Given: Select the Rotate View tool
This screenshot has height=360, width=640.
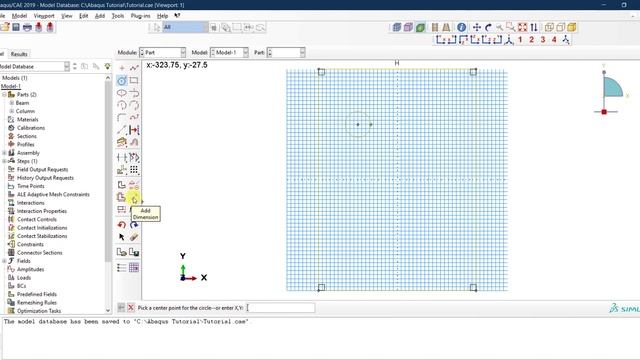Looking at the screenshot, I should [x=488, y=27].
